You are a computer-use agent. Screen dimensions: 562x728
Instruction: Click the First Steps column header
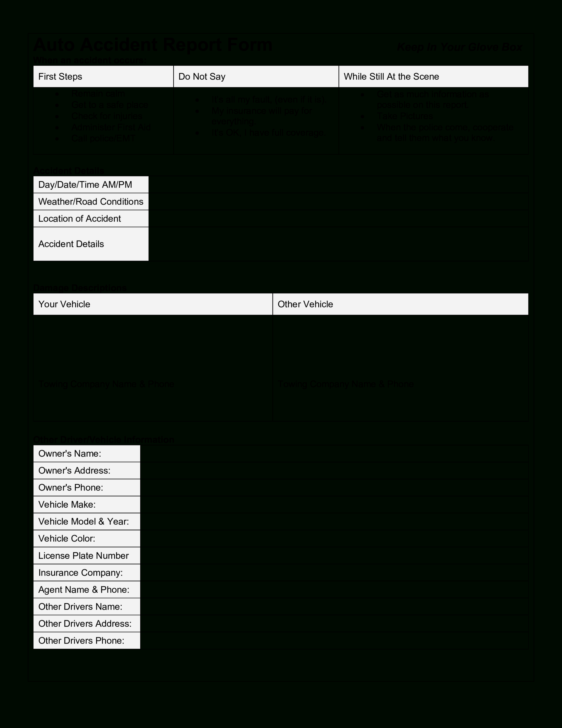click(103, 76)
